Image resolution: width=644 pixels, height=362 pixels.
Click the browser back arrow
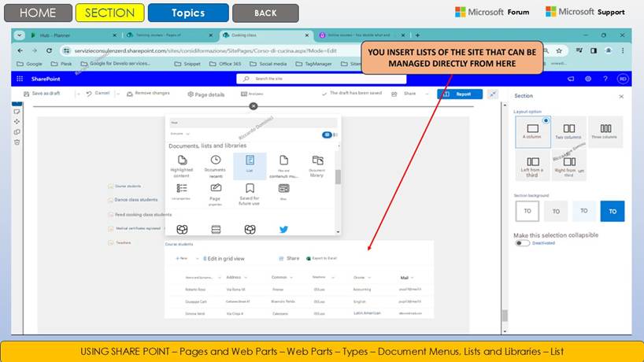click(20, 50)
